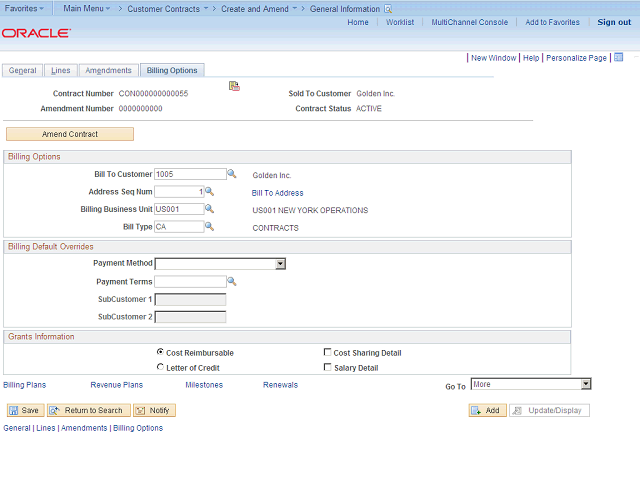Expand the Favorites menu

(x=24, y=8)
